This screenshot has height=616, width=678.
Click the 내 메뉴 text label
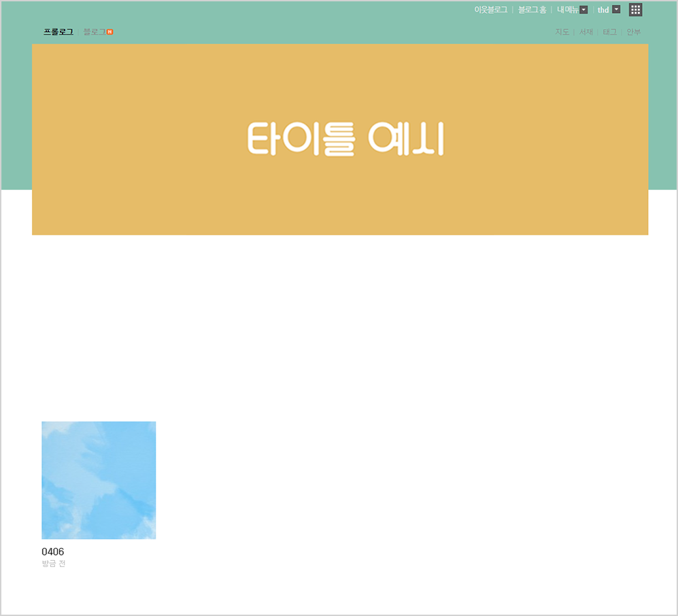click(x=567, y=10)
